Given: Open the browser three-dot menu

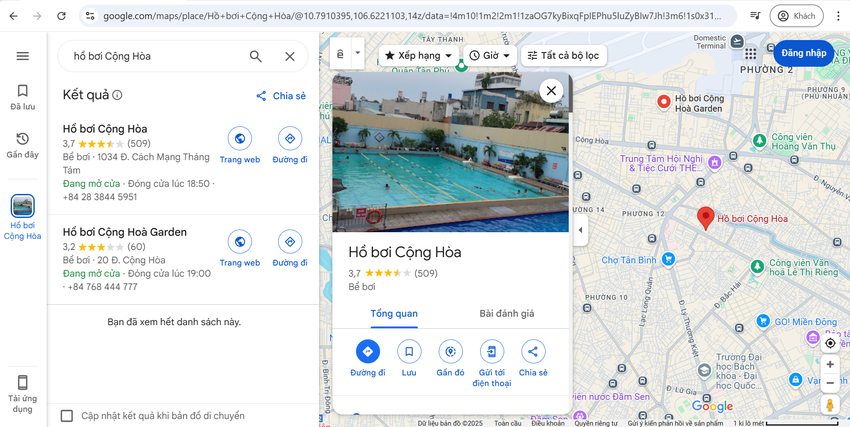Looking at the screenshot, I should pyautogui.click(x=838, y=16).
